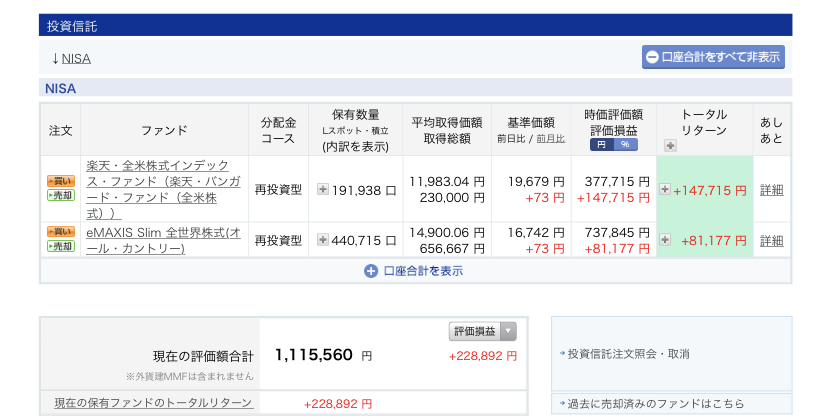Click the buy button for eMAXIS Slim 全世界株式
The width and height of the screenshot is (828, 419).
(x=61, y=232)
